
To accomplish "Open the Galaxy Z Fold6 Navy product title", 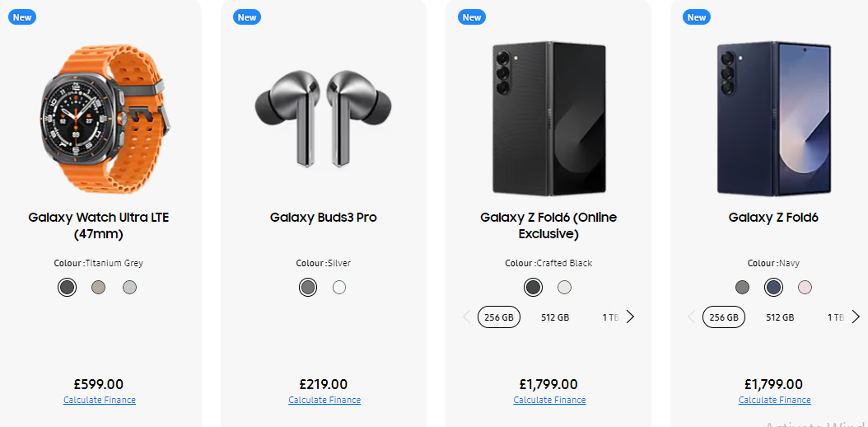I will pos(772,218).
